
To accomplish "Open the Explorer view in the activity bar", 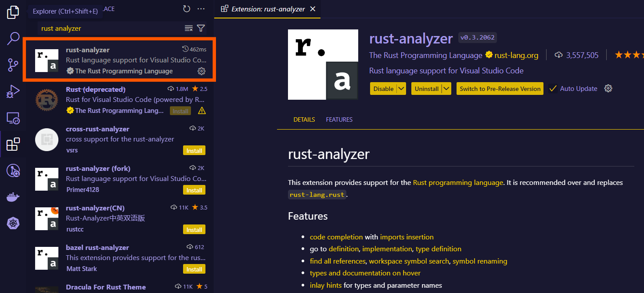I will [x=13, y=12].
